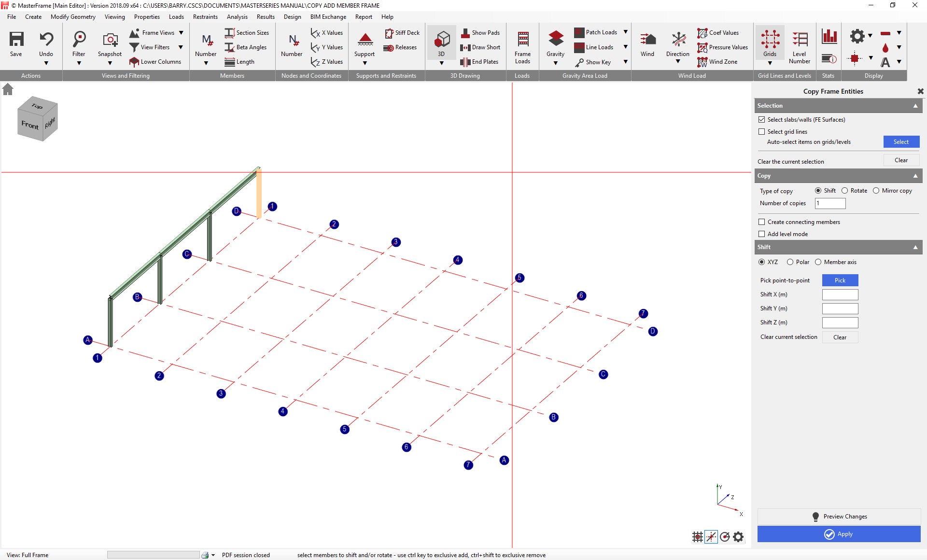Enable the Select grid lines checkbox
The image size is (927, 560).
coord(762,132)
